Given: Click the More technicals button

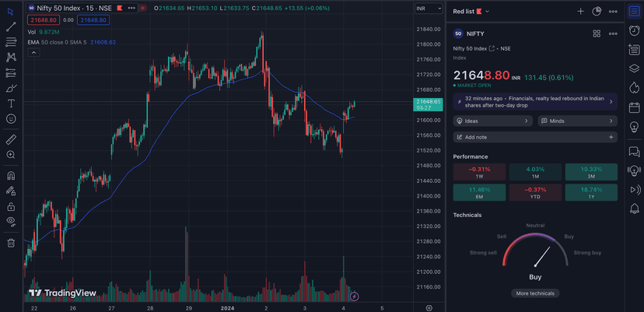Looking at the screenshot, I should (x=535, y=293).
